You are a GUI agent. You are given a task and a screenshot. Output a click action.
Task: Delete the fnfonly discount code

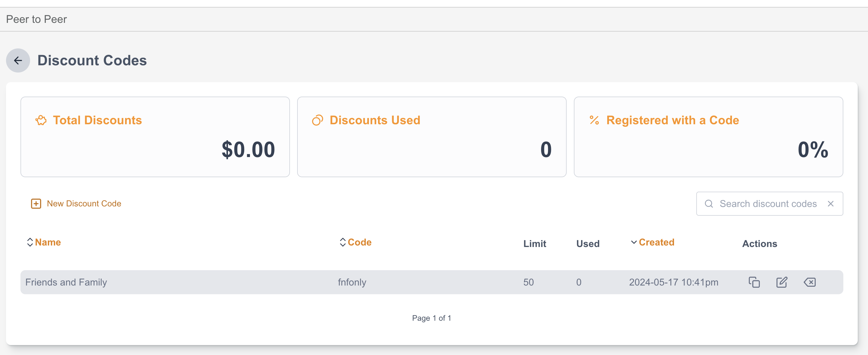pyautogui.click(x=809, y=282)
